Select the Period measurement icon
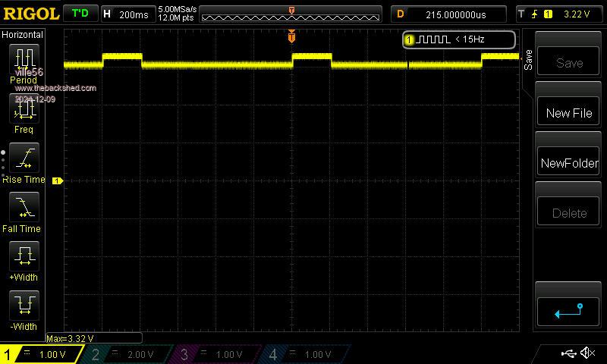 [24, 59]
